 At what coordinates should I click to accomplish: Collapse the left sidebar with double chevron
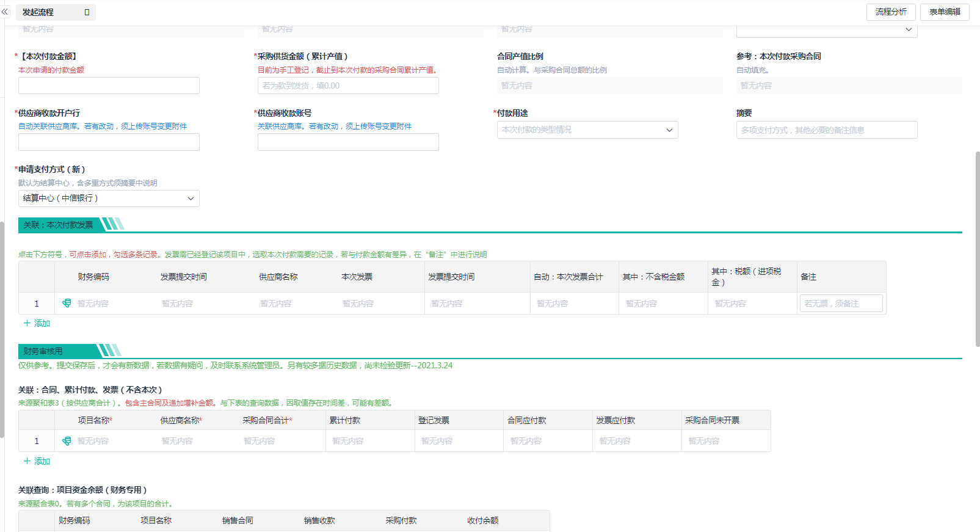pos(5,12)
